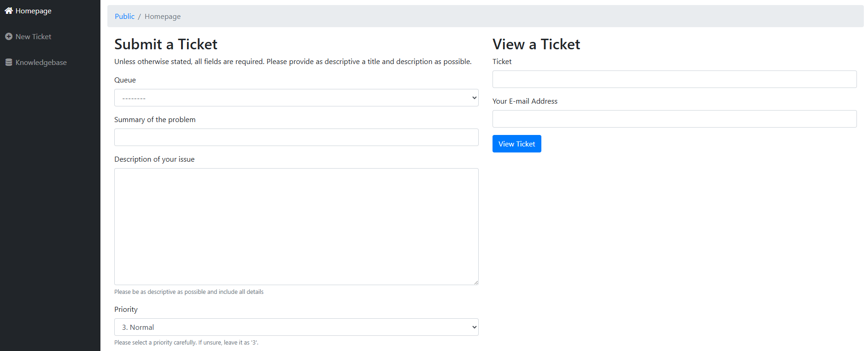Open the Queue dropdown
The width and height of the screenshot is (868, 351).
(x=296, y=98)
